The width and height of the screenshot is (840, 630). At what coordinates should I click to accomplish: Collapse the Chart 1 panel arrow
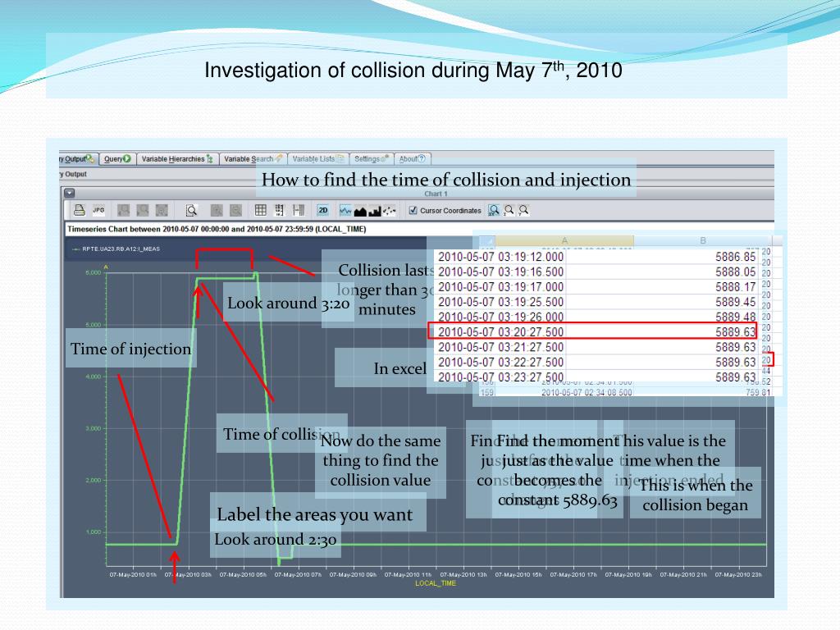69,193
